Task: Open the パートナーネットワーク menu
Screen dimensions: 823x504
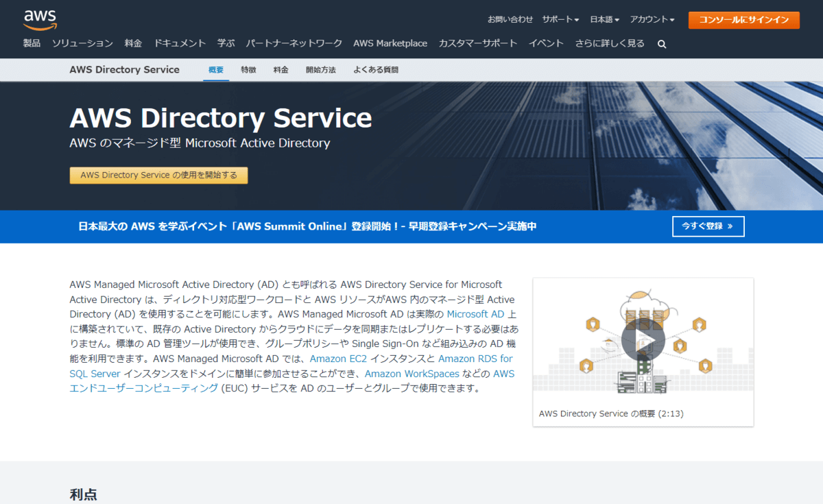Action: (294, 43)
